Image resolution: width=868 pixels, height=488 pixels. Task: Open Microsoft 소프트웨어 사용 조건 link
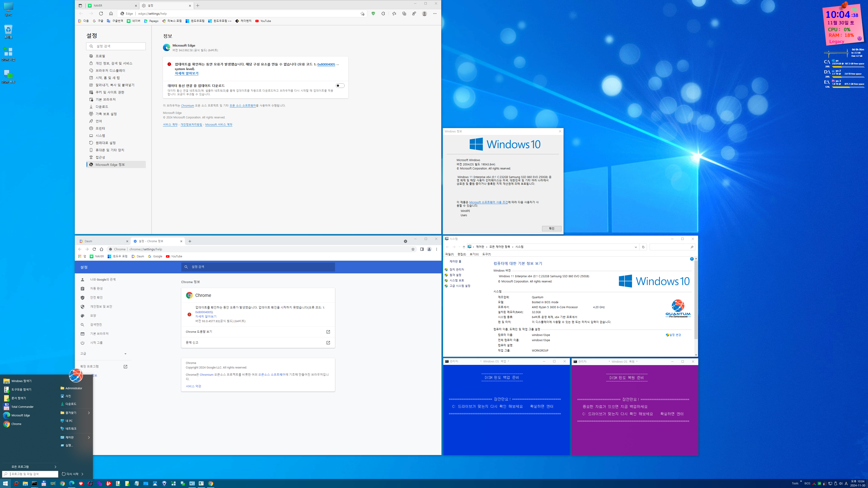tap(488, 202)
